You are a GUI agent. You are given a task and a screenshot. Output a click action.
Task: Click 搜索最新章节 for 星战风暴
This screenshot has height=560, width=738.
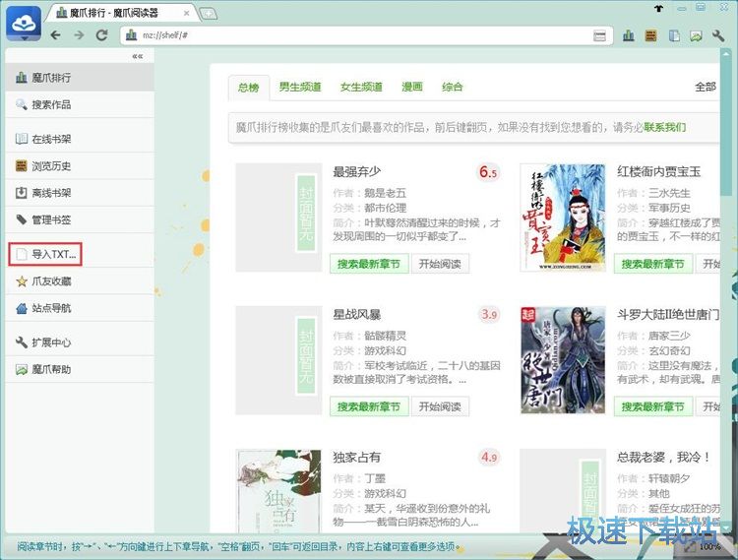369,406
